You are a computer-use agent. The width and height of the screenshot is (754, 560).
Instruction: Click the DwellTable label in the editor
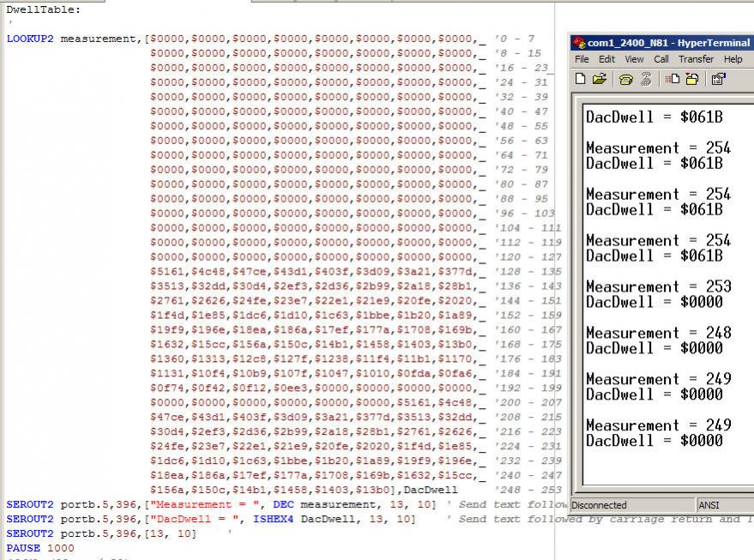[x=44, y=9]
